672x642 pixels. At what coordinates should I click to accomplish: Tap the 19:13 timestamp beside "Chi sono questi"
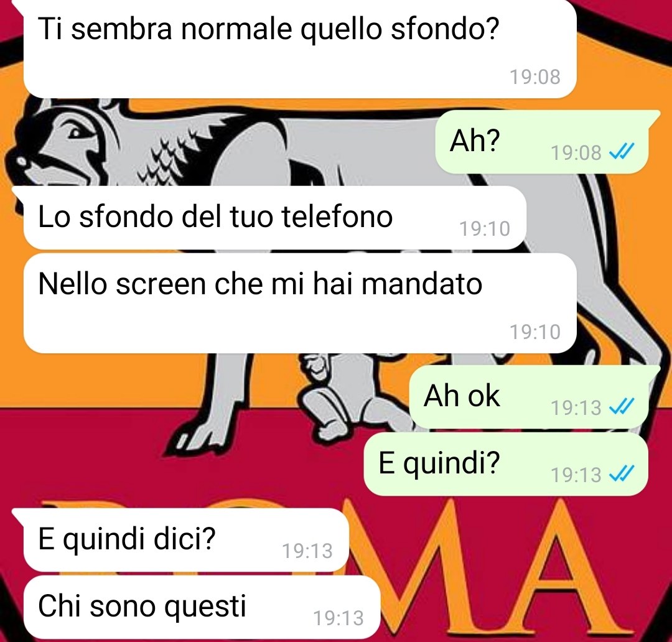click(338, 618)
